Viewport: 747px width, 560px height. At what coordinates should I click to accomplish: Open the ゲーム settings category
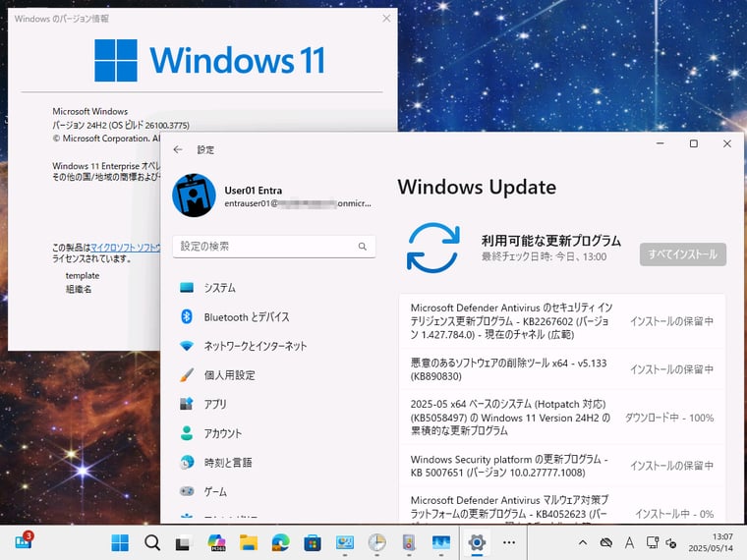click(274, 491)
